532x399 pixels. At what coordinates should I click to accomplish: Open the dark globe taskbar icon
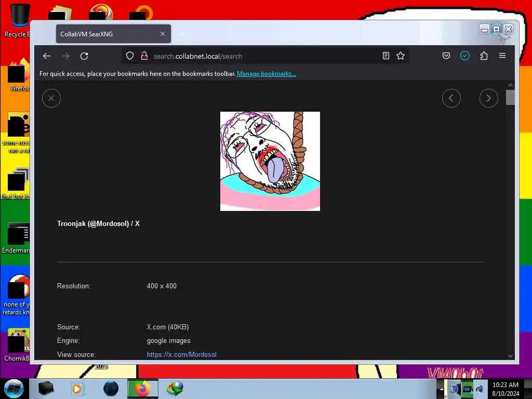111,389
